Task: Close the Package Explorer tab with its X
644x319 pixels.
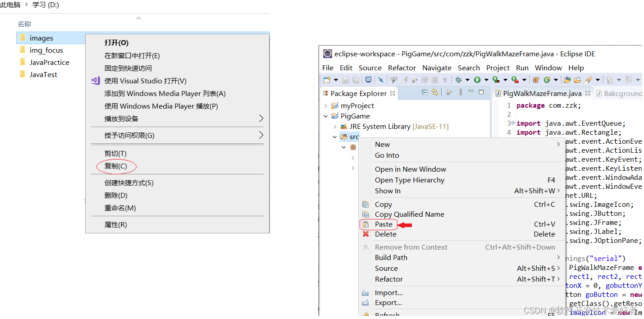Action: coord(393,93)
